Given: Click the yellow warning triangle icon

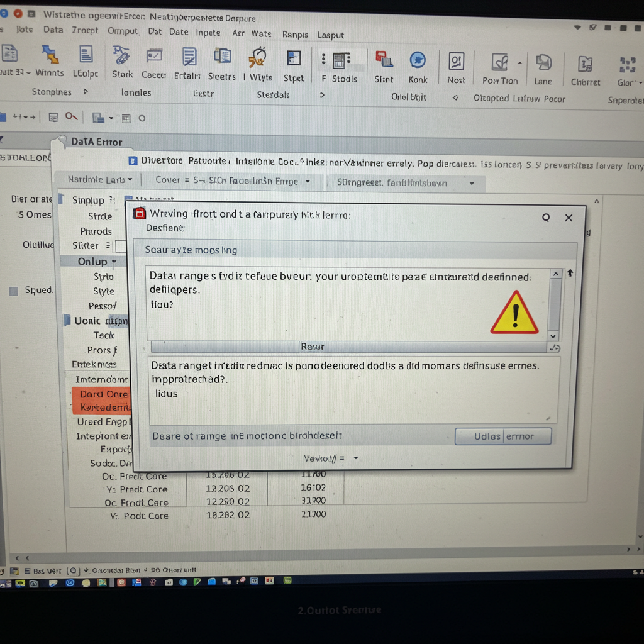Looking at the screenshot, I should 514,313.
